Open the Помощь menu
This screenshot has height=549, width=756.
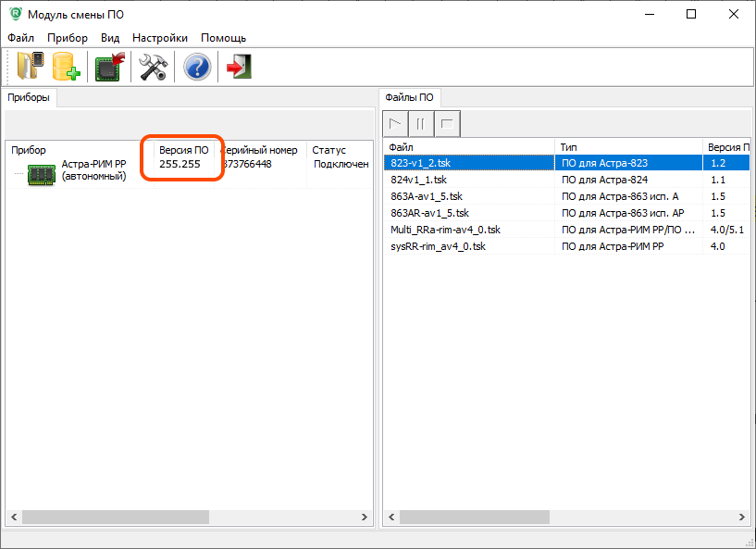[x=223, y=38]
